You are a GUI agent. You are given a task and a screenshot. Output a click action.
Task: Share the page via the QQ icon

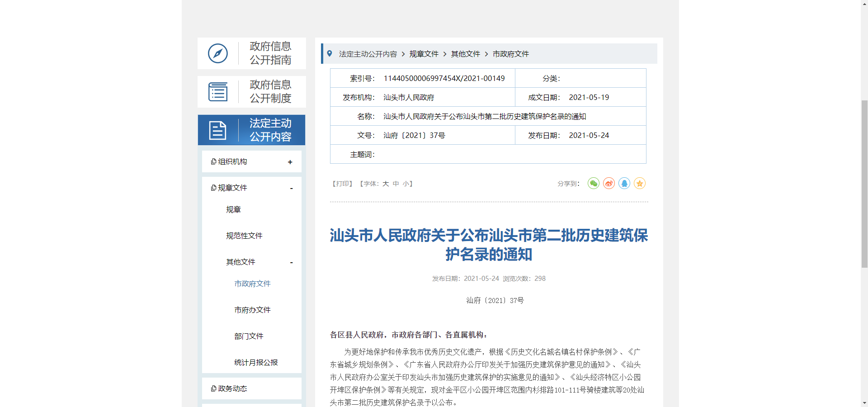tap(624, 183)
